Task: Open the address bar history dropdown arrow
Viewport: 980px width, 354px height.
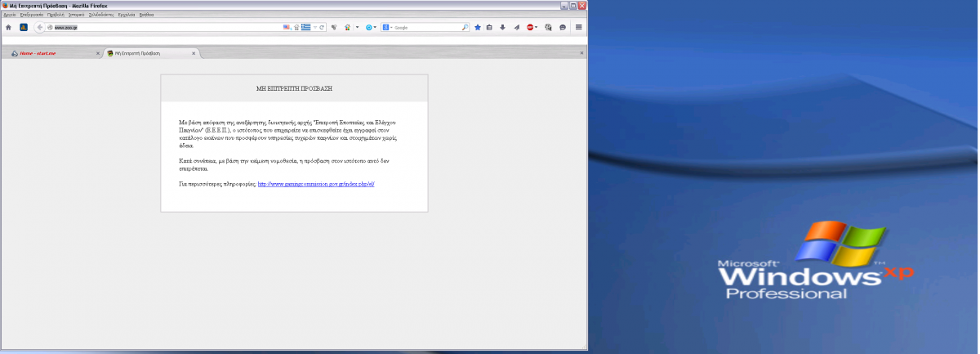Action: click(x=315, y=27)
